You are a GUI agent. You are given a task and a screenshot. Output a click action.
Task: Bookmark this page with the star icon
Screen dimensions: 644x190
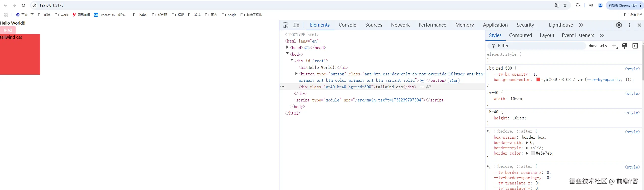pos(565,5)
